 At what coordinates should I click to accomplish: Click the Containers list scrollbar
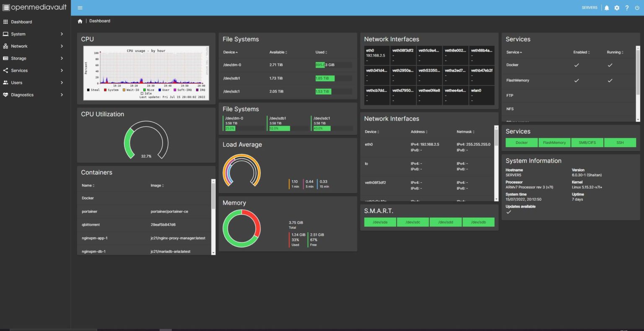click(213, 217)
